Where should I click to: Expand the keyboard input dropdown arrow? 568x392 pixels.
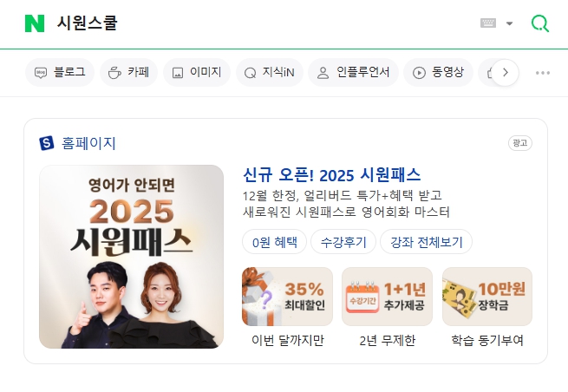pyautogui.click(x=509, y=23)
